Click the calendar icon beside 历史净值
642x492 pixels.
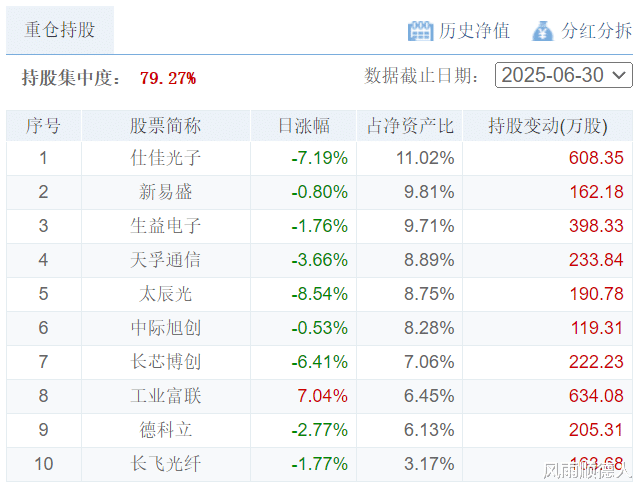coord(420,31)
